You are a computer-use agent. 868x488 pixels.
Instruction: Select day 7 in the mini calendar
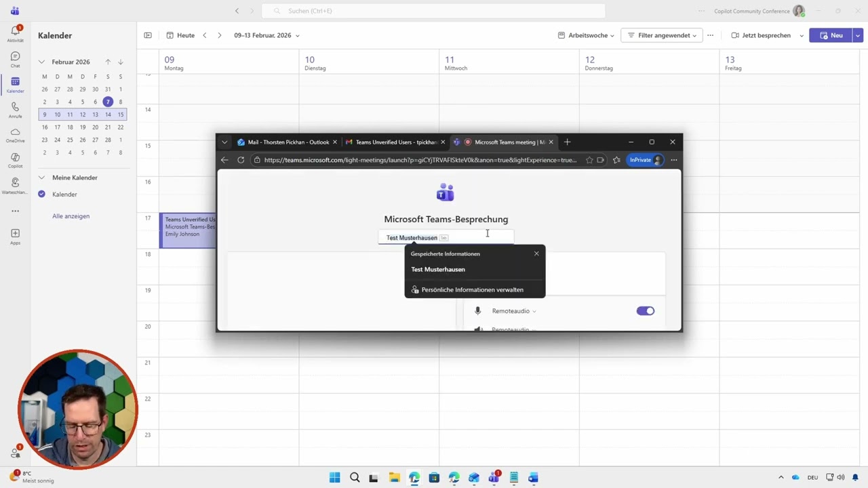pyautogui.click(x=108, y=102)
